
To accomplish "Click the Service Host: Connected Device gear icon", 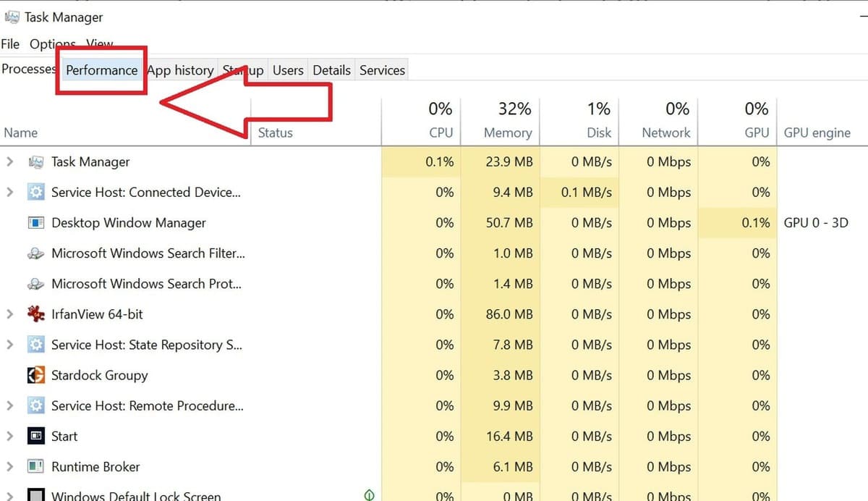I will (35, 193).
